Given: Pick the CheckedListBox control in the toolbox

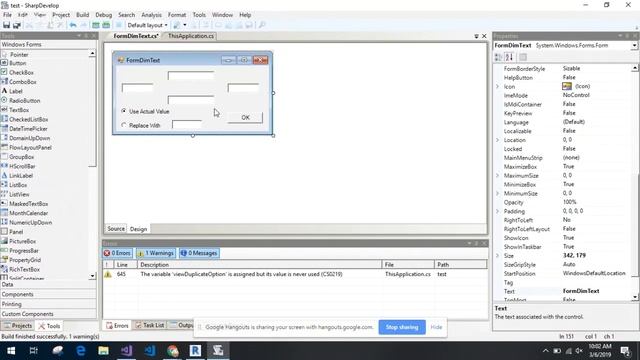Looking at the screenshot, I should [29, 120].
